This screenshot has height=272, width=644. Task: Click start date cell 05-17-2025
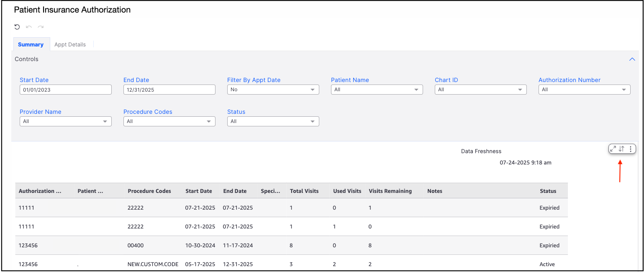(x=200, y=264)
